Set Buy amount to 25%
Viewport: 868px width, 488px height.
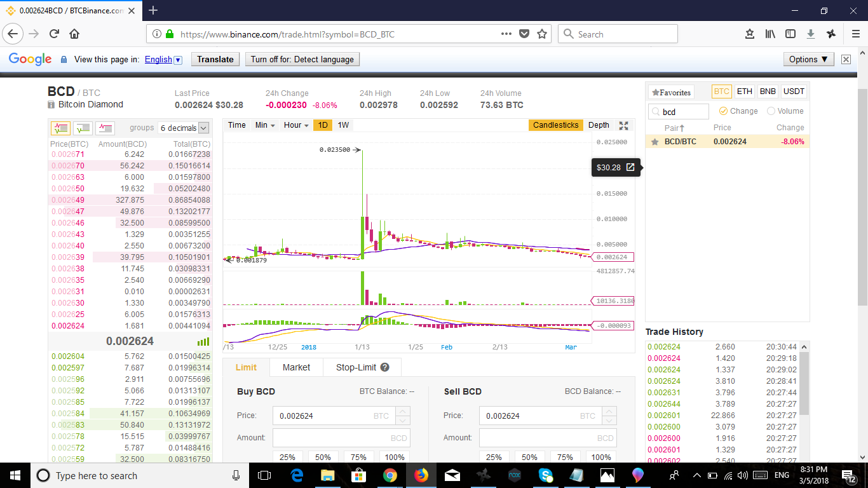[287, 456]
